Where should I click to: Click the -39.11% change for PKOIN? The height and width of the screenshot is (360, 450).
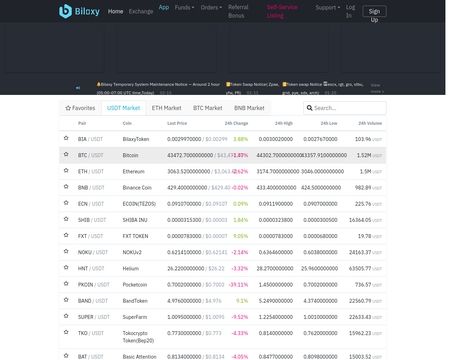click(238, 285)
